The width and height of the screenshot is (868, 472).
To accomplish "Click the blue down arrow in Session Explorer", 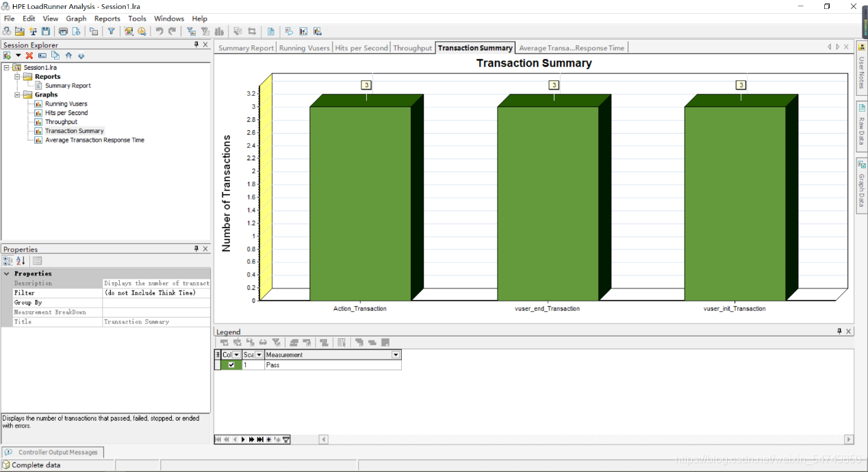I will click(81, 55).
